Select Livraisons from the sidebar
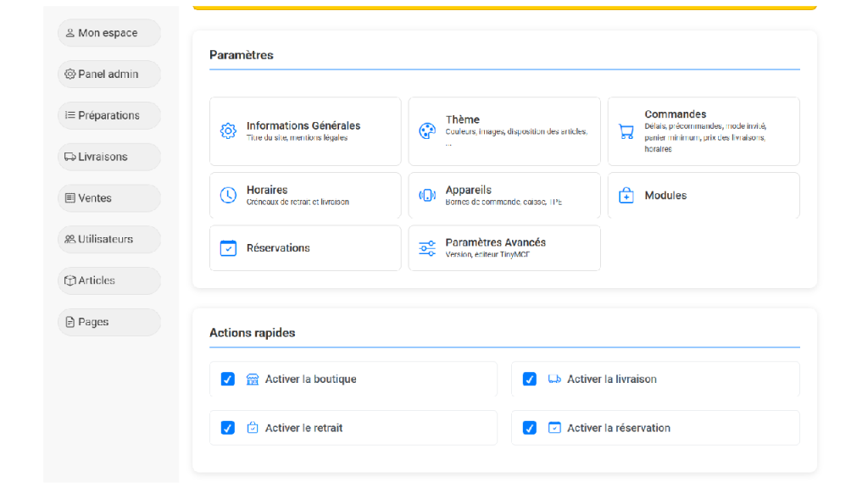The width and height of the screenshot is (868, 488). click(108, 157)
